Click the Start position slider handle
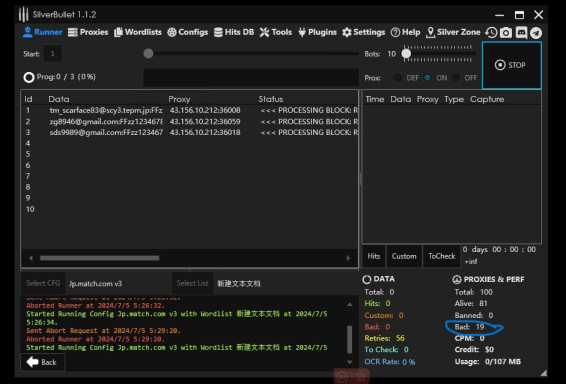Viewport: 566px width, 384px height. pos(148,53)
